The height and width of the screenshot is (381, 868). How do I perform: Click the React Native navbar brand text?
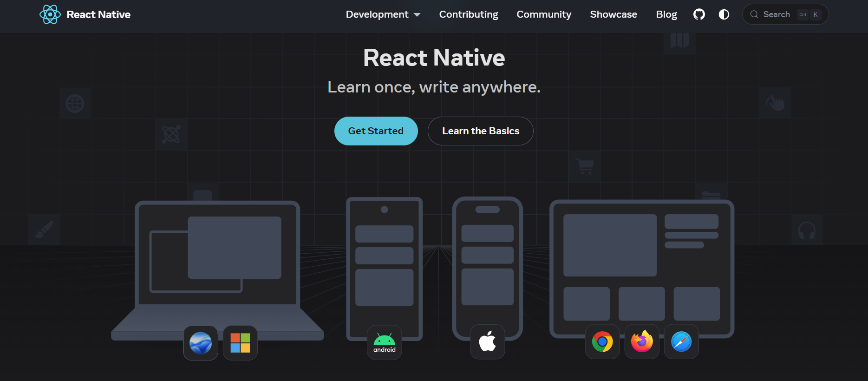click(x=98, y=14)
